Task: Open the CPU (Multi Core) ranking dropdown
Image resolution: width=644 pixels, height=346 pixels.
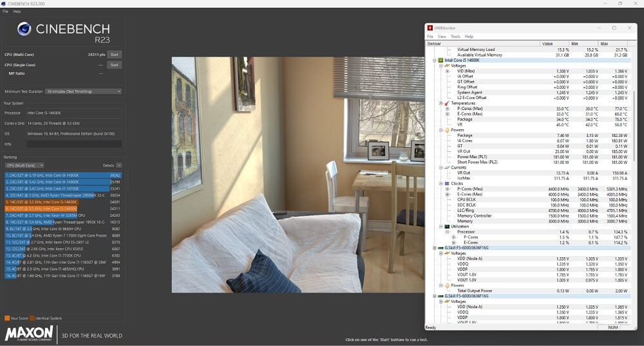Action: click(x=24, y=165)
